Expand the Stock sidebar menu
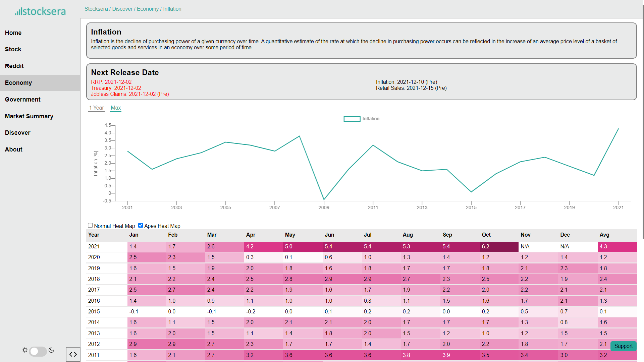The image size is (644, 362). (x=13, y=49)
